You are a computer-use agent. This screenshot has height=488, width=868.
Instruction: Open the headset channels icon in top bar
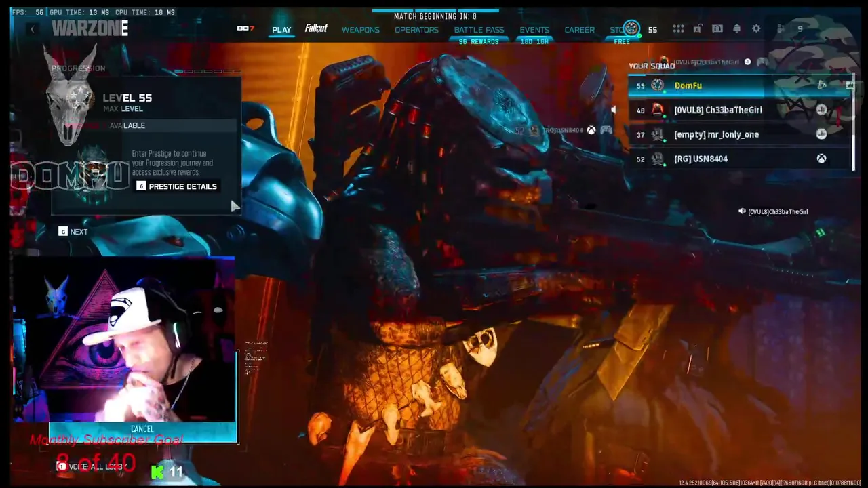(717, 28)
